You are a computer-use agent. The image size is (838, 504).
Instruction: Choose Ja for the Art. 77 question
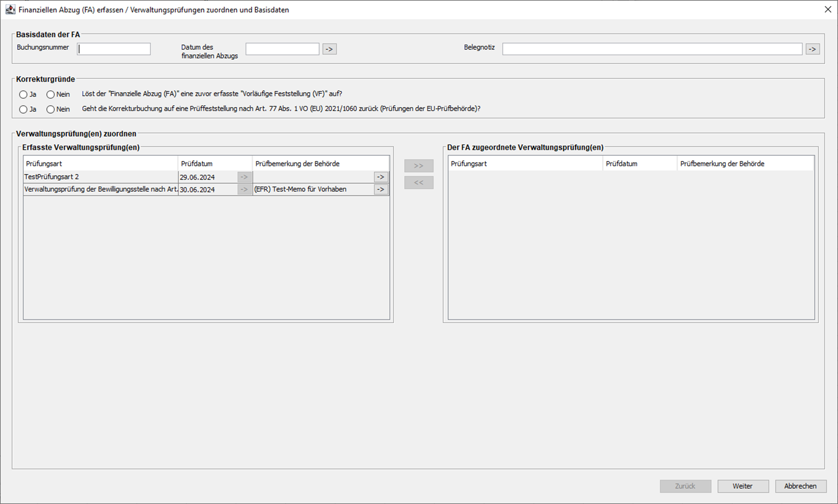(x=23, y=109)
